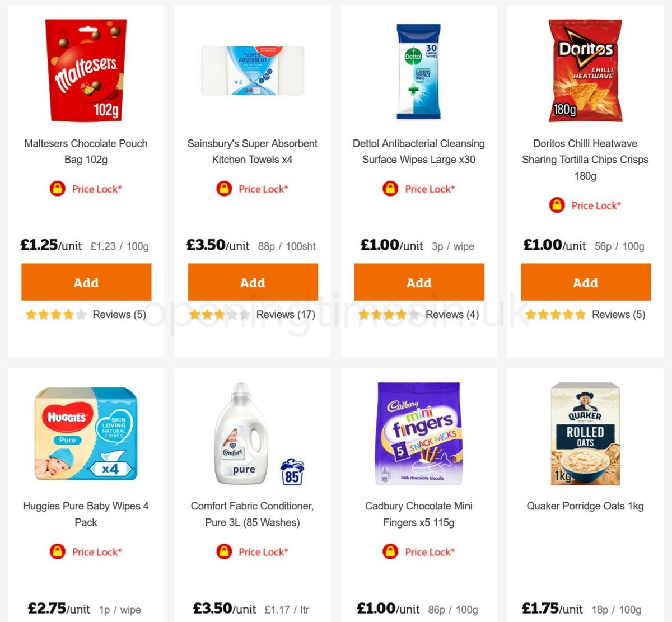Click the Price Lock padlock icon for Maltesers
This screenshot has height=622, width=672.
click(57, 189)
